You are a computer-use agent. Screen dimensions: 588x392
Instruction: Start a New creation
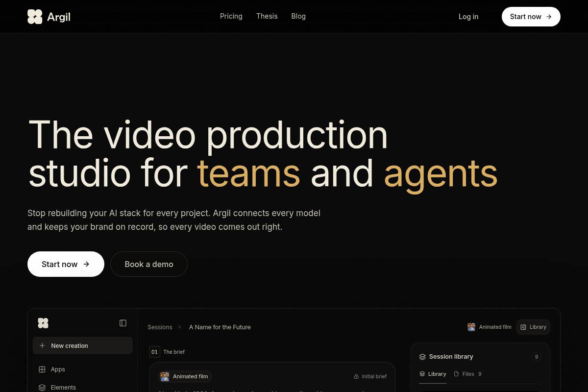[x=82, y=345]
